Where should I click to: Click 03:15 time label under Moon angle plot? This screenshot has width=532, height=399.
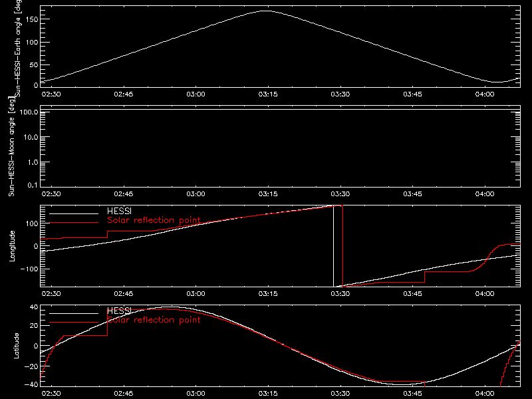(x=268, y=194)
